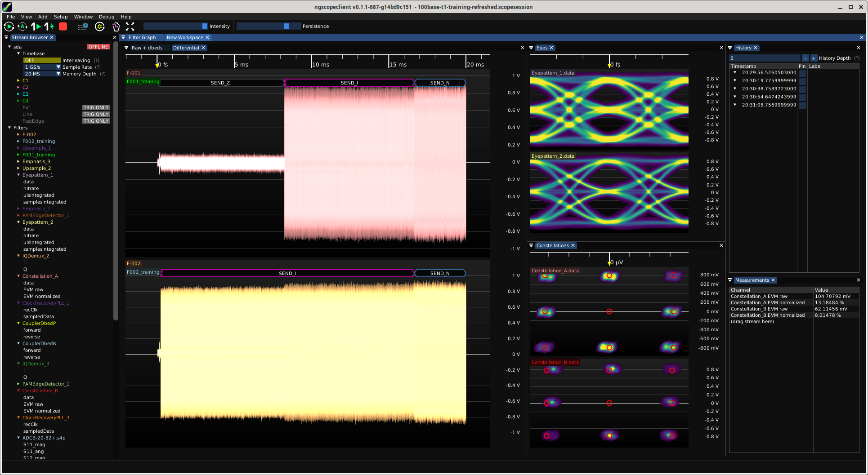The image size is (868, 475).
Task: Close the Stream Browser tab
Action: (x=52, y=37)
